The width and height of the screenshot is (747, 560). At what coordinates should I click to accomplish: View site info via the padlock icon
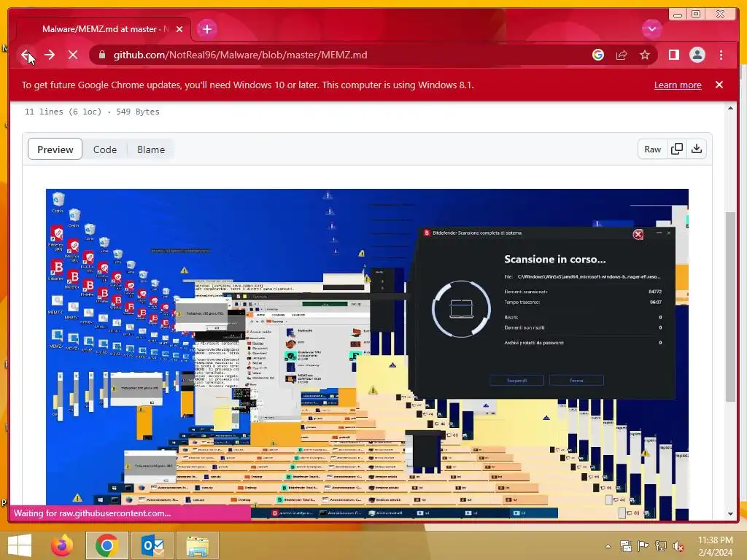pyautogui.click(x=101, y=55)
